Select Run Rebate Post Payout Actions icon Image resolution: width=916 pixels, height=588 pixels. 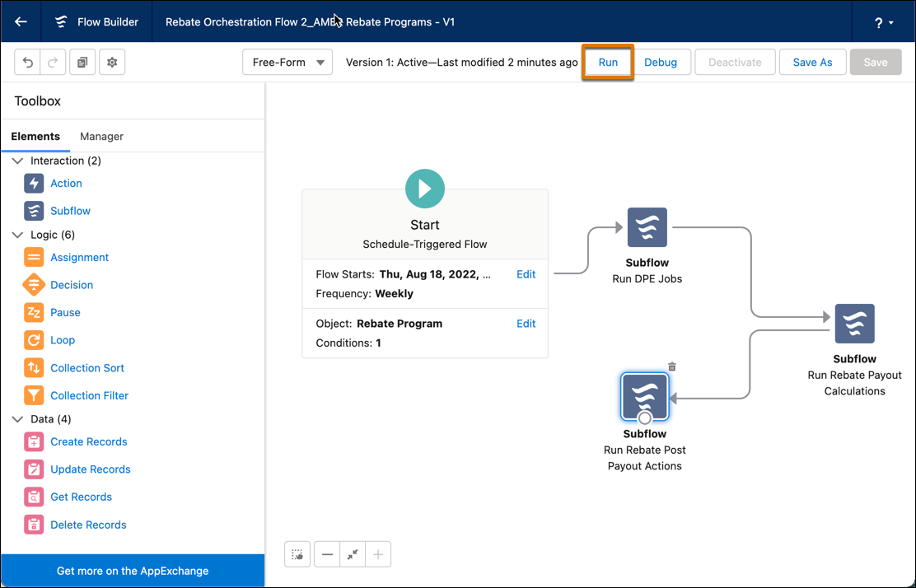pos(644,397)
